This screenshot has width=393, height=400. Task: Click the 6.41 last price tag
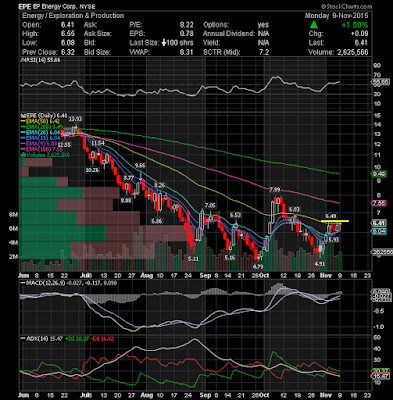pos(378,223)
